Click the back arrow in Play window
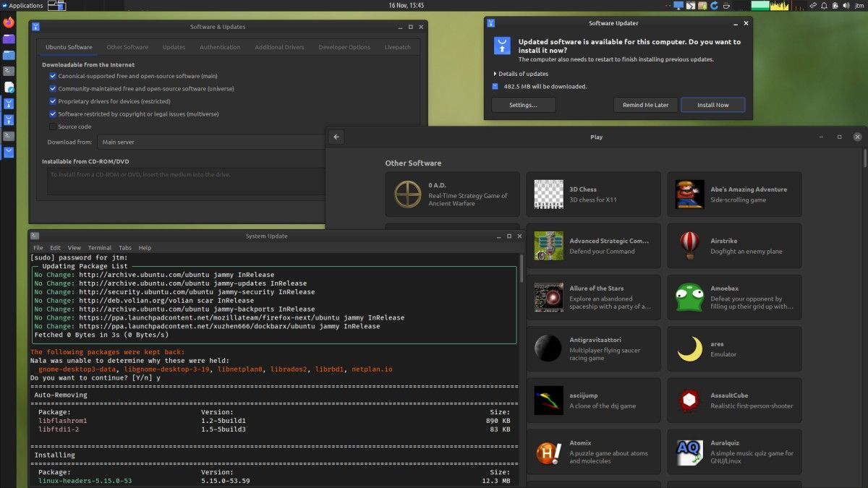 point(336,137)
